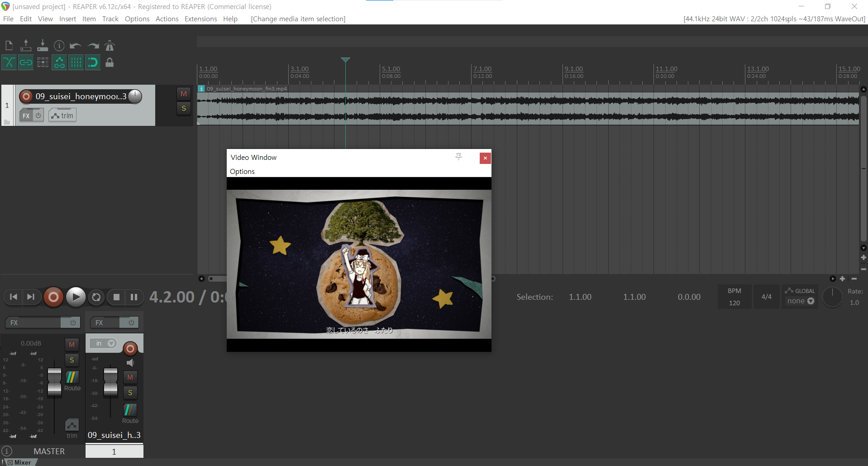Click the transport Play button
Viewport: 868px width, 466px height.
click(76, 297)
